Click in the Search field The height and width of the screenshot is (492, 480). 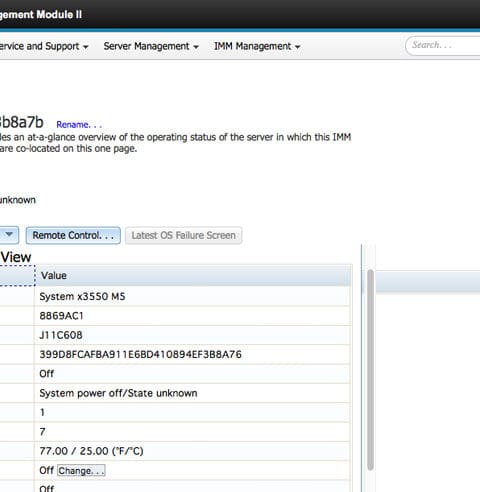443,45
